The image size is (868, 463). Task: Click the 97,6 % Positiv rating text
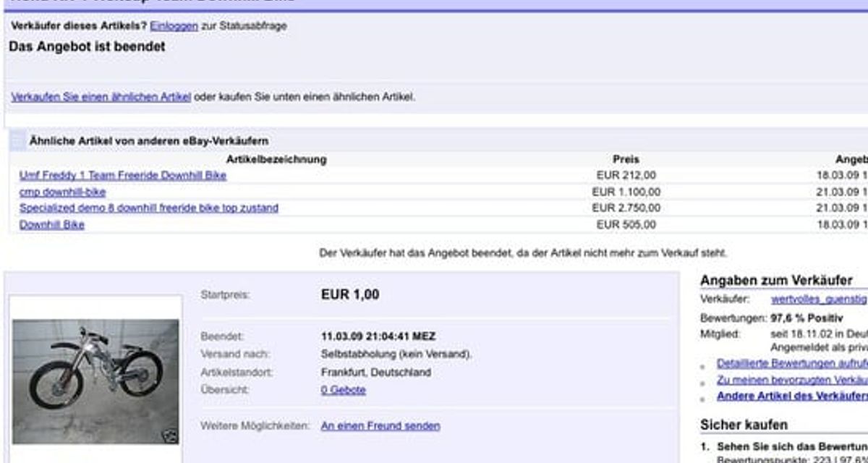[806, 318]
